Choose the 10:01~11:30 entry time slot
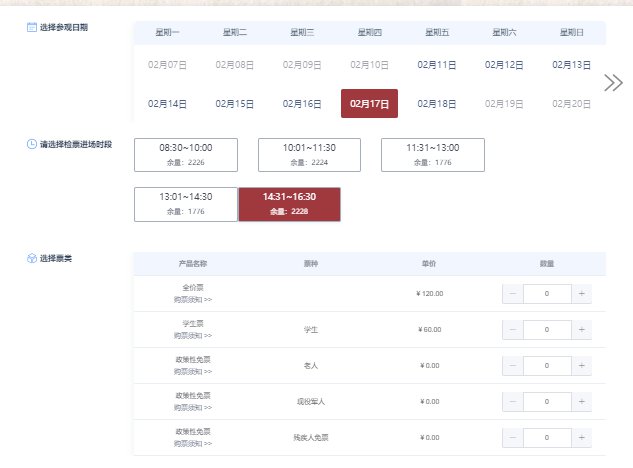Viewport: 633px width, 468px height. pos(309,154)
